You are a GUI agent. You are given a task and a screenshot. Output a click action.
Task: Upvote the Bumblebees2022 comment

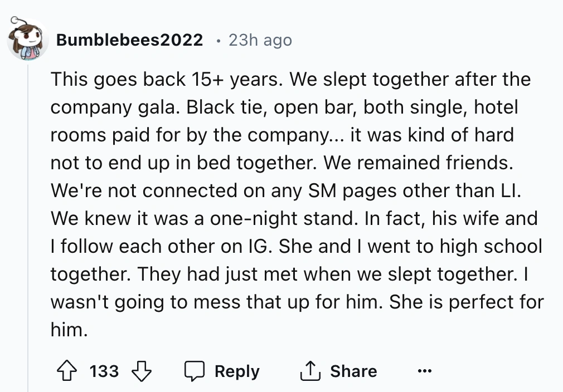[66, 371]
